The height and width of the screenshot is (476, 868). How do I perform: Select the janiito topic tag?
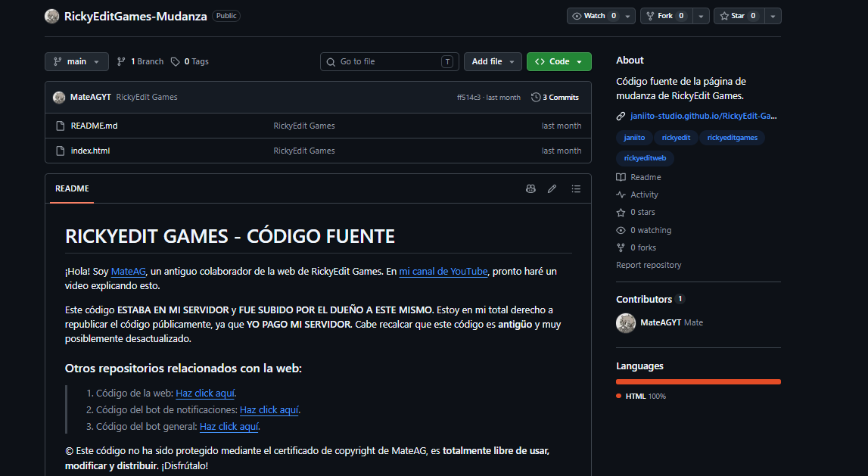tap(634, 138)
